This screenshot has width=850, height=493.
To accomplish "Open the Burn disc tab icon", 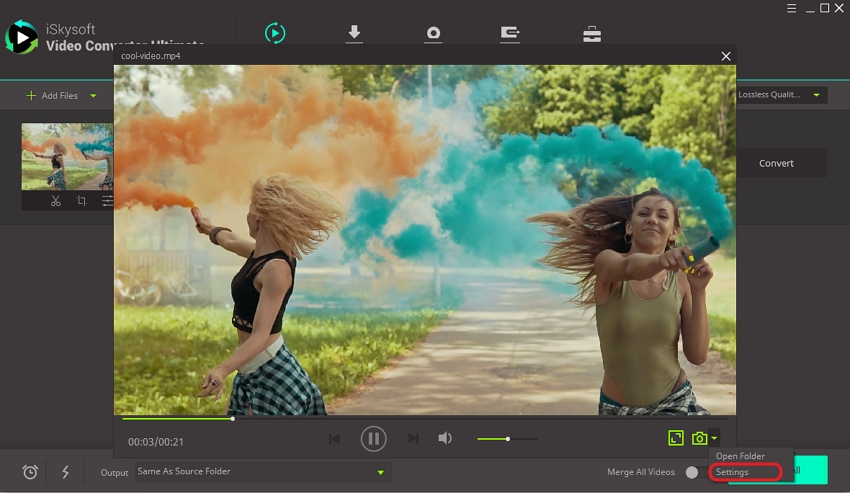I will (433, 34).
